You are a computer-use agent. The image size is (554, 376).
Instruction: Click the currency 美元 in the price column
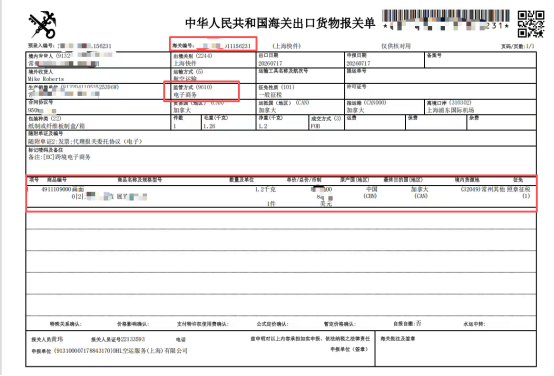[326, 204]
